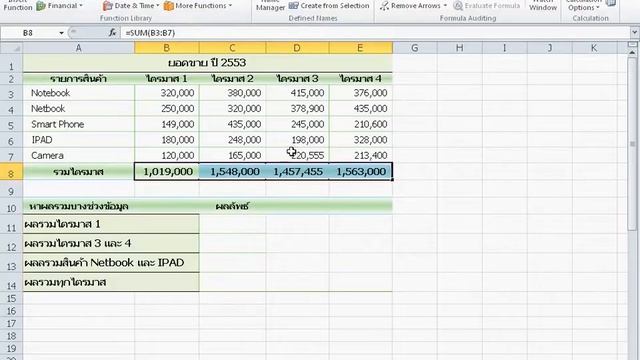Click the Name Box showing B8
Image resolution: width=640 pixels, height=360 pixels.
29,33
